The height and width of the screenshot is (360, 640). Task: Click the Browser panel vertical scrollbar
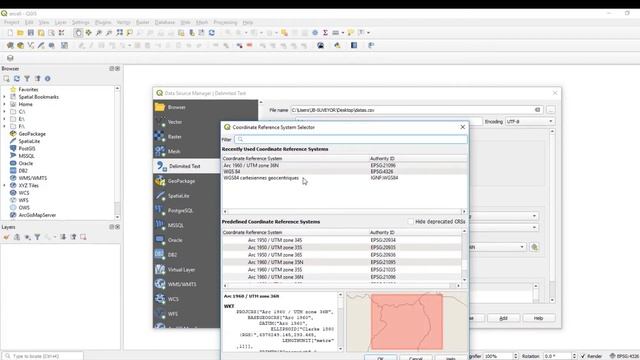coord(117,153)
